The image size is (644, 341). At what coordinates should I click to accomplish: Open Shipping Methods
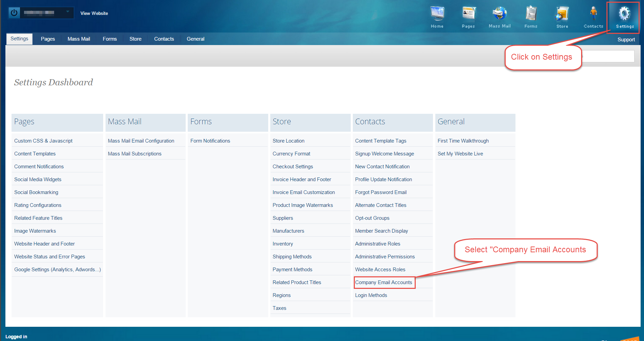(292, 257)
